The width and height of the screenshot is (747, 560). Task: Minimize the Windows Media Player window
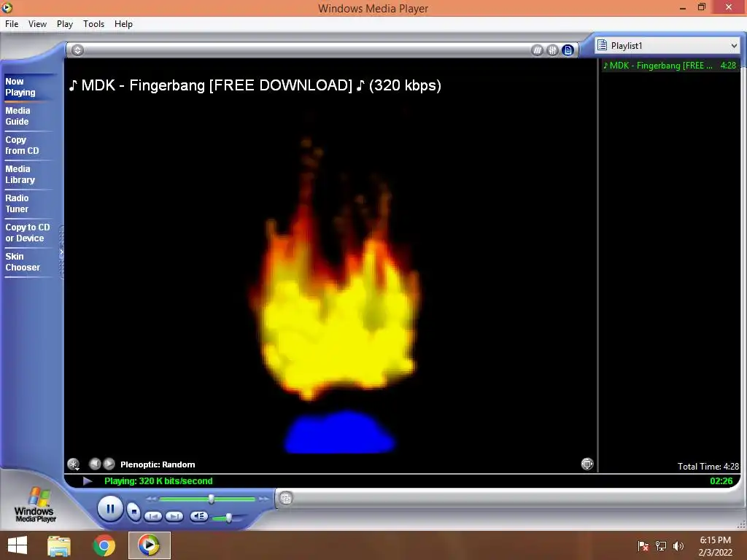pyautogui.click(x=682, y=7)
